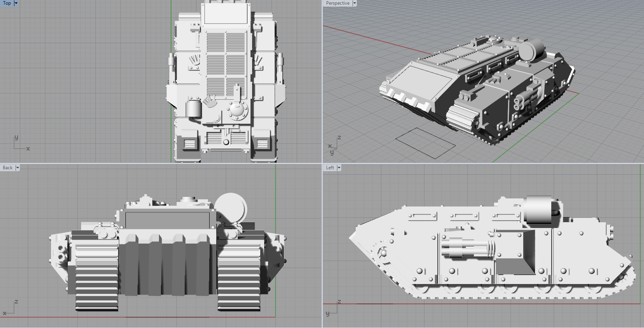Click the Top viewport title label
The image size is (644, 328).
click(x=7, y=3)
